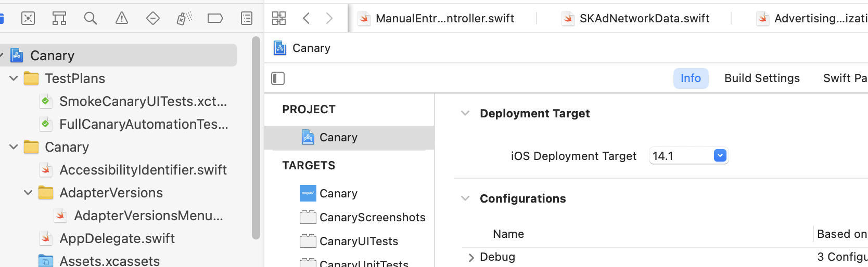
Task: Open AppDelegate.swift in the navigator
Action: [117, 238]
